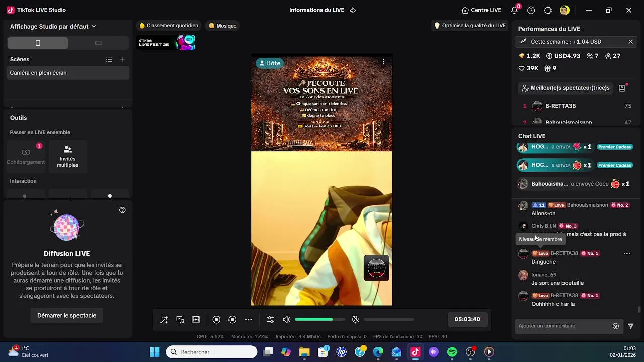Screen dimensions: 644x362
Task: Click the USD4.93 earnings stat
Action: [x=563, y=56]
